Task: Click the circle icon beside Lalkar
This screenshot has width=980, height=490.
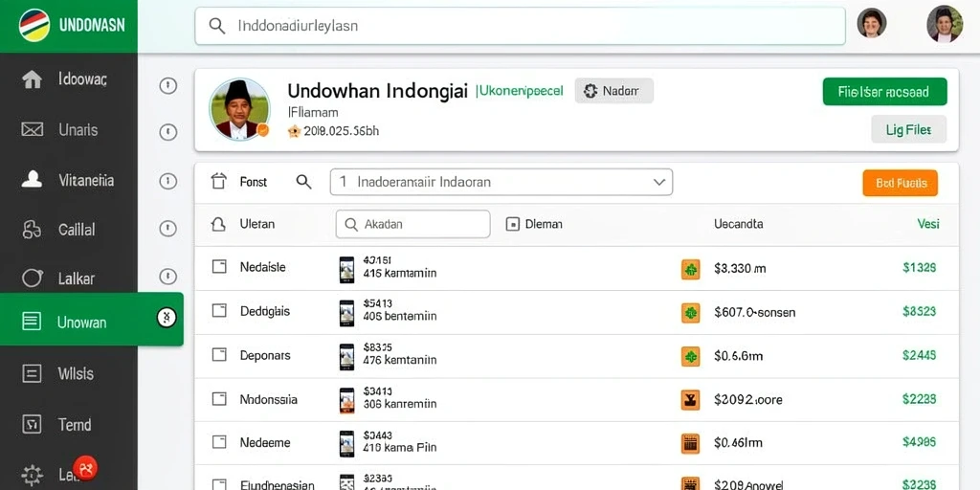Action: tap(32, 278)
